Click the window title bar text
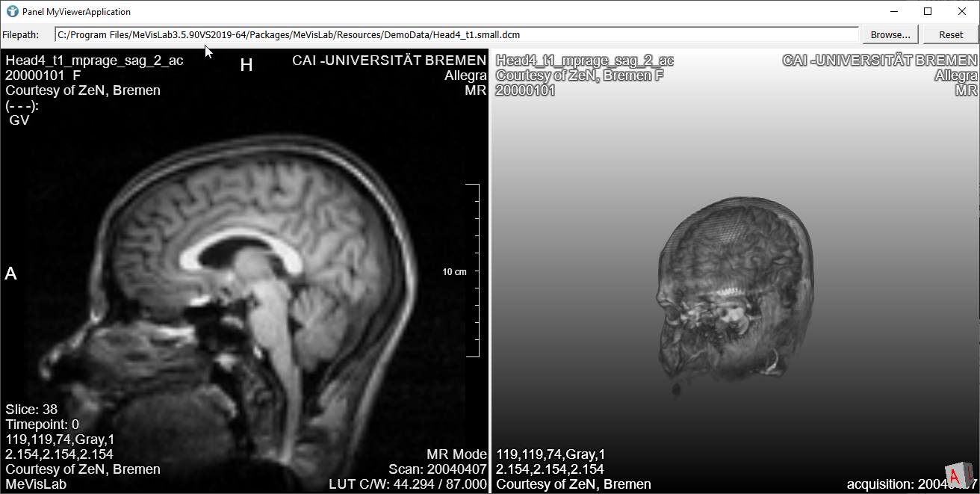Viewport: 980px width, 494px height. (x=76, y=12)
